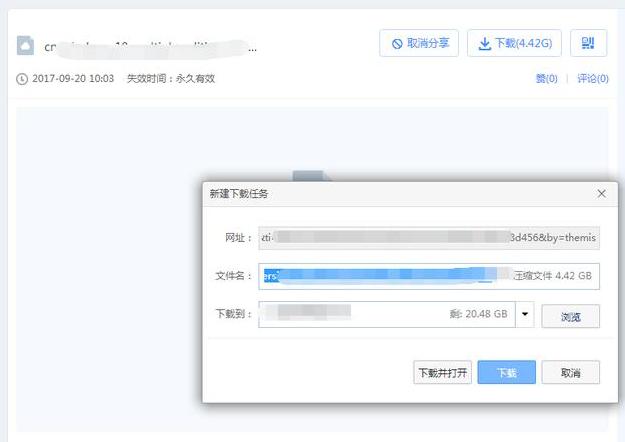Click the 失效时间：永久有效 text
This screenshot has height=442, width=625.
pyautogui.click(x=171, y=79)
